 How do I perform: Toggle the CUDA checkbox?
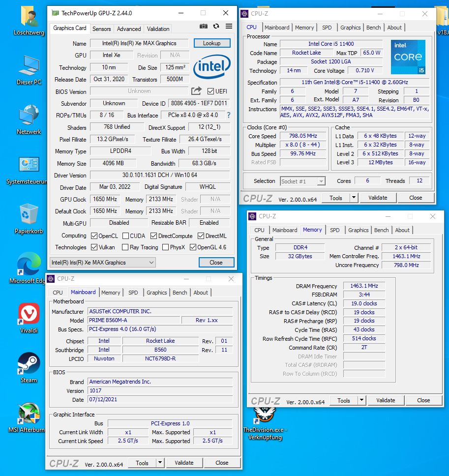(x=125, y=236)
